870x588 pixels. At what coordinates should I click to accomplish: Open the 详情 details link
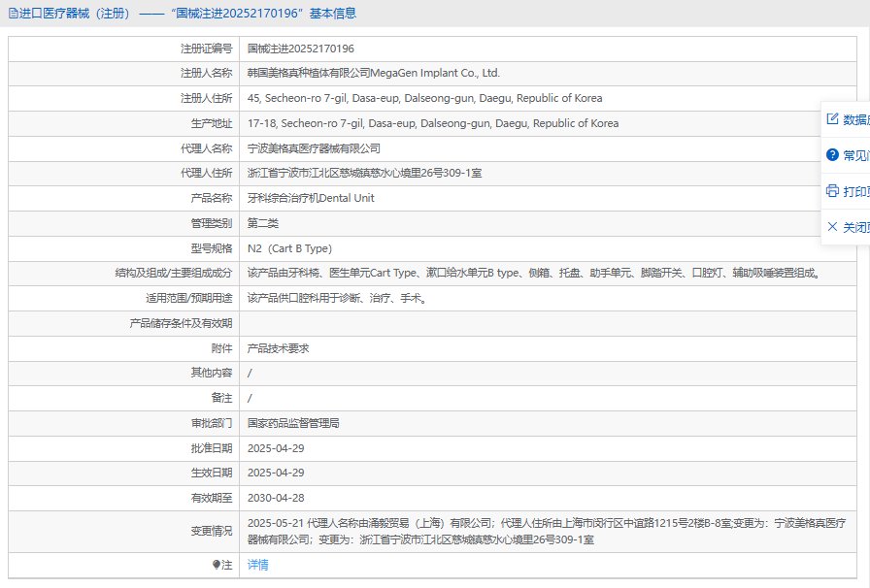[257, 565]
